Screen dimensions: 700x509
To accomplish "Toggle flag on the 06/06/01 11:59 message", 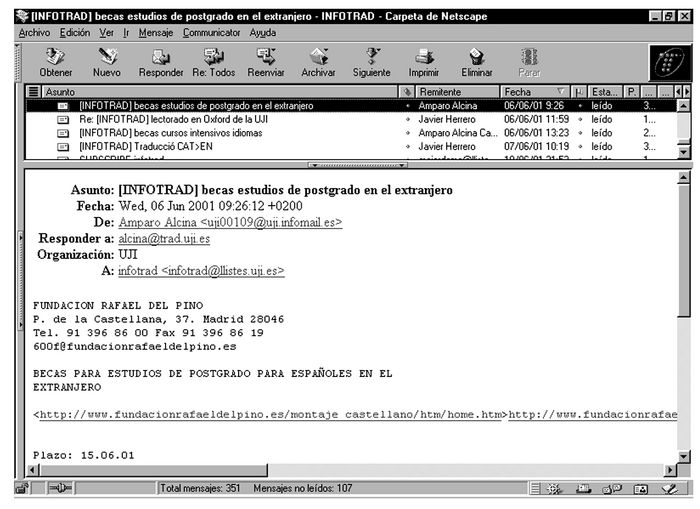I will pos(580,120).
